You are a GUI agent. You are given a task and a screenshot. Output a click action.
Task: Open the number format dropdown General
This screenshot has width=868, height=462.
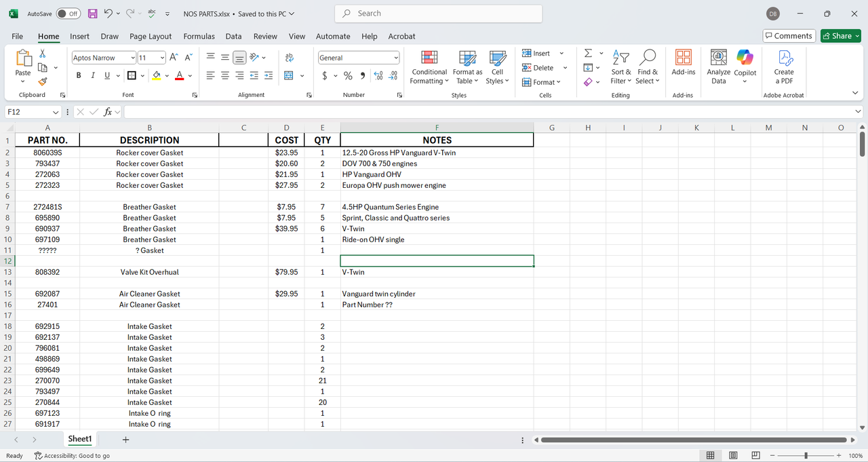(395, 58)
